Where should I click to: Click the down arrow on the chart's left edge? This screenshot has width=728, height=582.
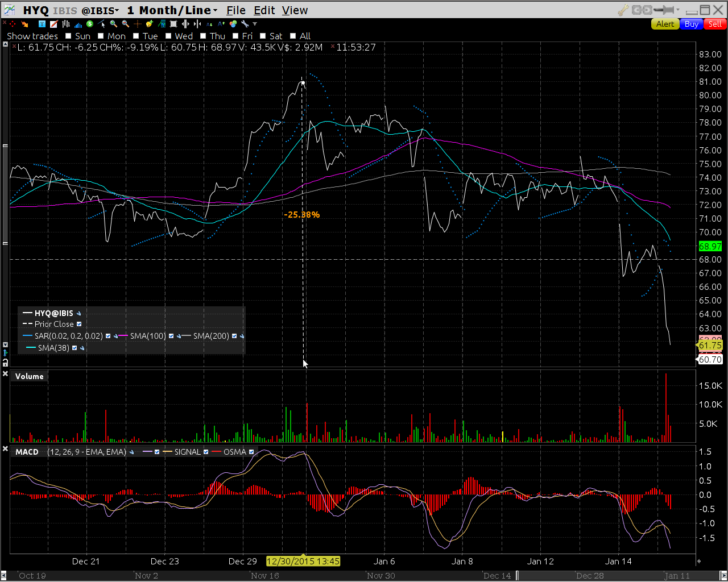point(5,345)
